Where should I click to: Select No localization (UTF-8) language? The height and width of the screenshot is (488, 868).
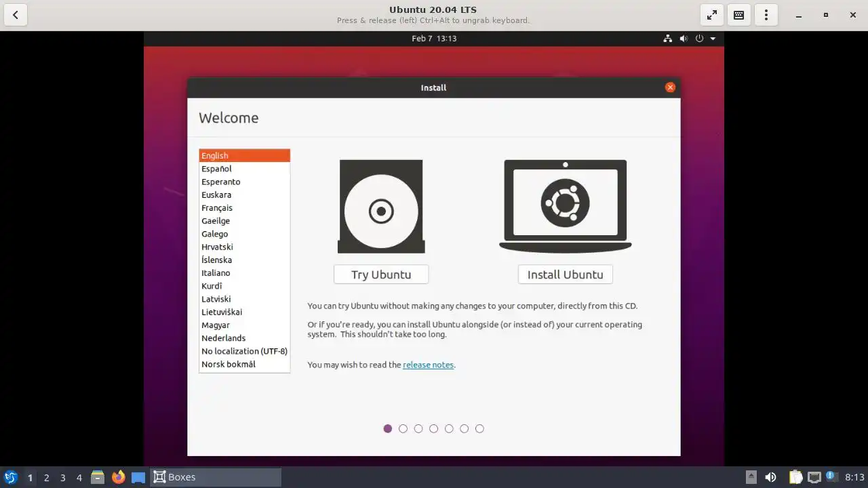click(x=244, y=351)
